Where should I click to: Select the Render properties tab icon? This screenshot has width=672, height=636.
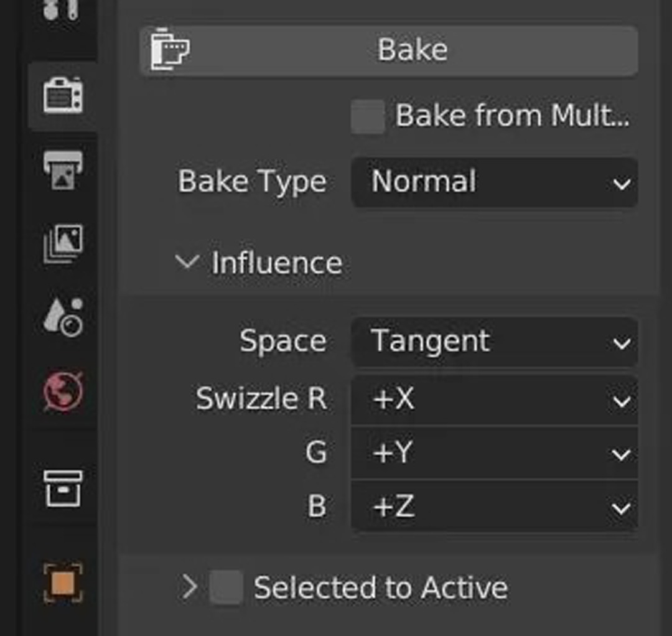pos(63,95)
